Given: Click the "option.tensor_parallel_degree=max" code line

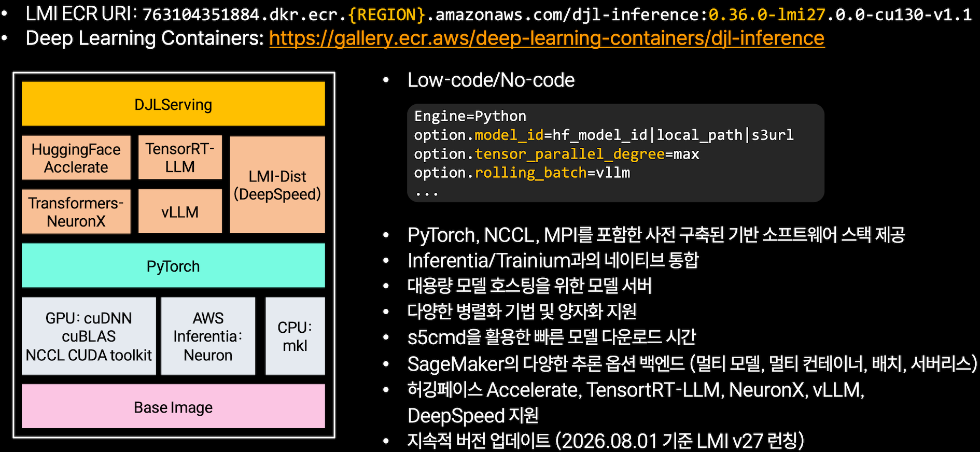Looking at the screenshot, I should coord(556,154).
